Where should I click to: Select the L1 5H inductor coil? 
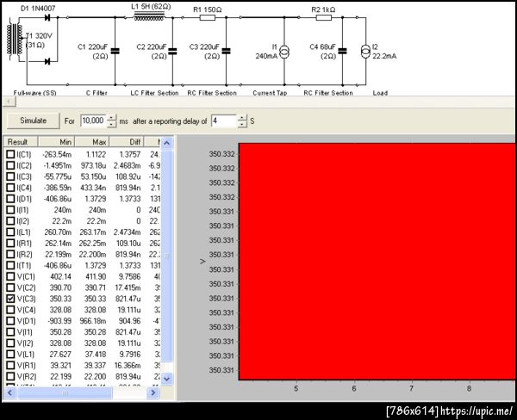point(149,16)
